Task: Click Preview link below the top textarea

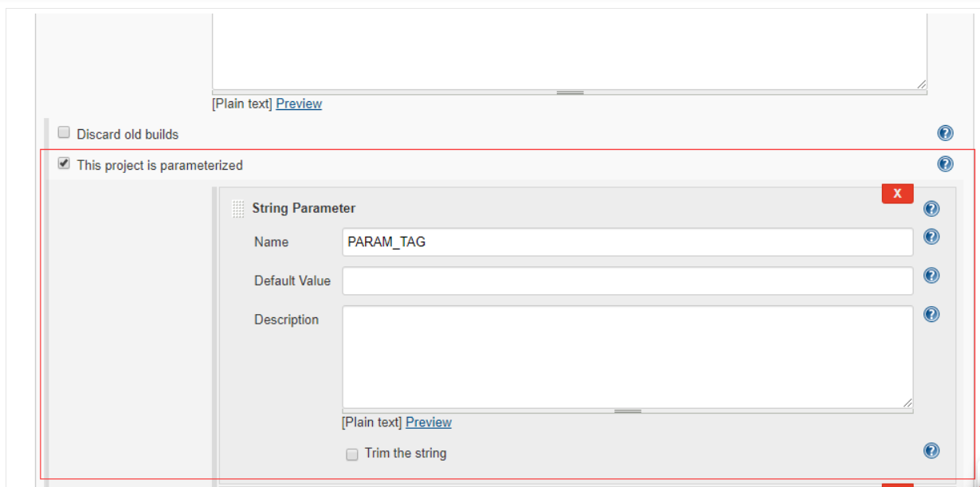Action: pyautogui.click(x=299, y=104)
